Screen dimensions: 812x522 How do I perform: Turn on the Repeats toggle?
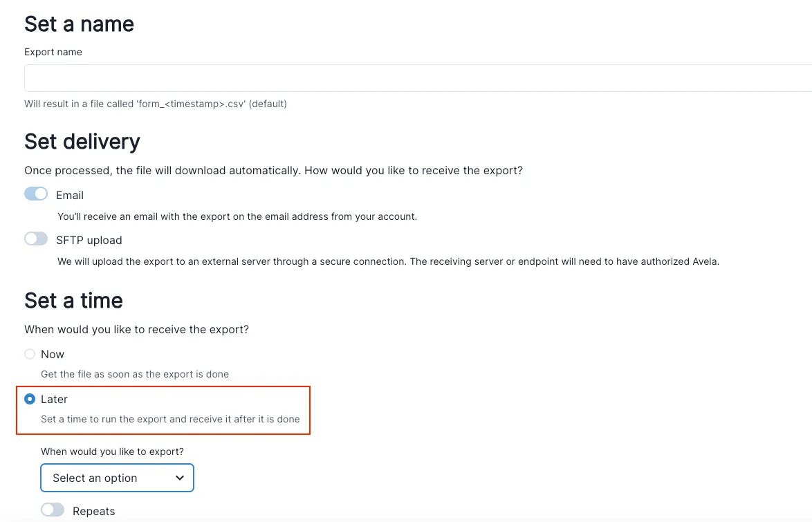coord(53,510)
